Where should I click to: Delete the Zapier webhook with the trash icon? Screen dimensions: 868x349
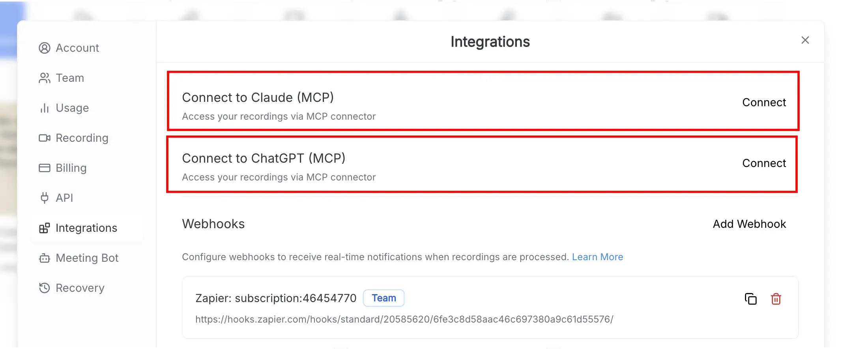point(776,299)
